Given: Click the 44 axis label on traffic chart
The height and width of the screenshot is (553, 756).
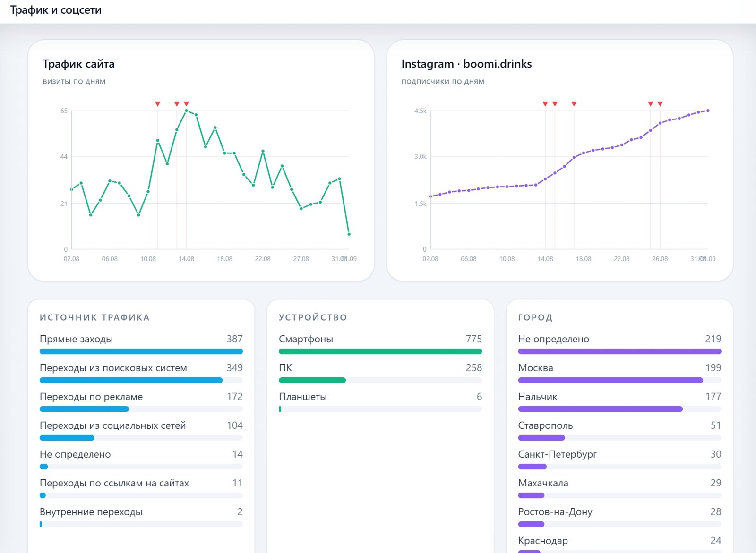Looking at the screenshot, I should pyautogui.click(x=64, y=156).
